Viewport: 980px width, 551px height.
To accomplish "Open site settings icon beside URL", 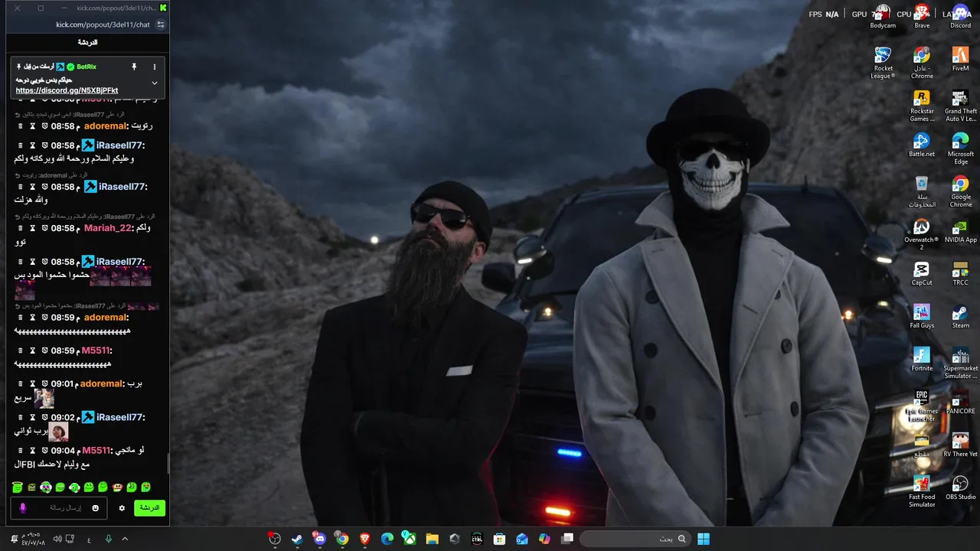I will tap(160, 24).
